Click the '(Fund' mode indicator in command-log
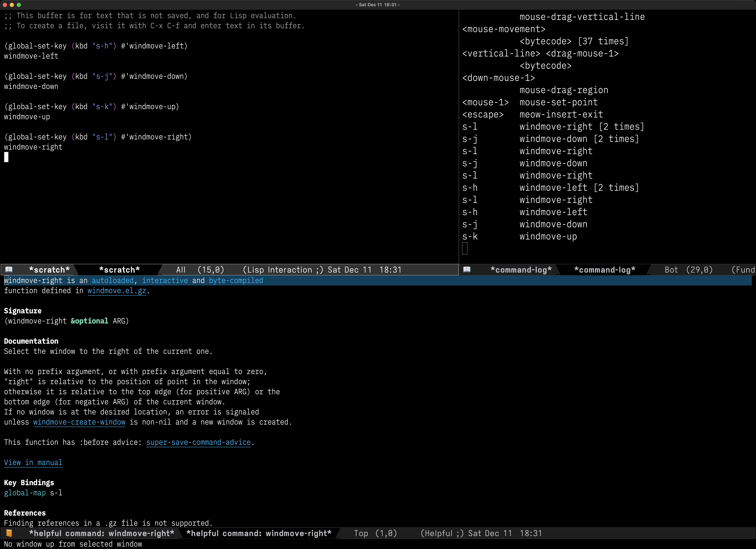The height and width of the screenshot is (549, 756). (x=743, y=270)
